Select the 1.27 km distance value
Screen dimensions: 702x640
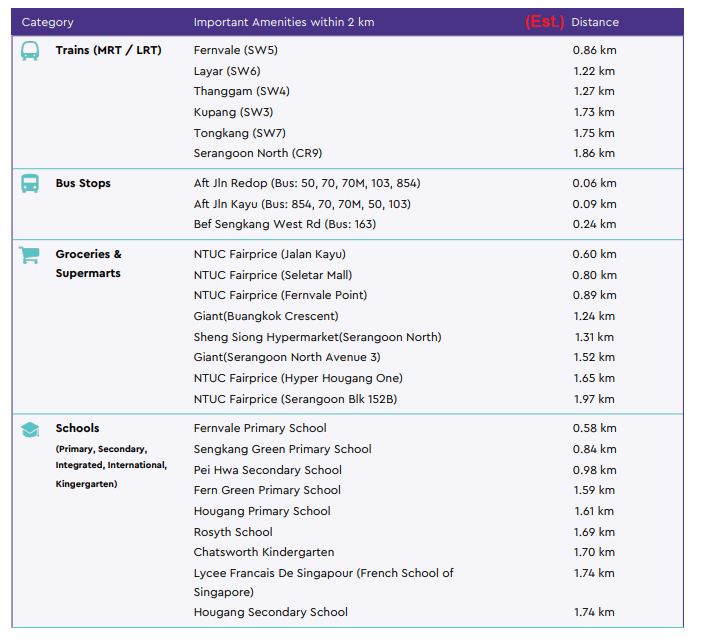click(x=595, y=91)
